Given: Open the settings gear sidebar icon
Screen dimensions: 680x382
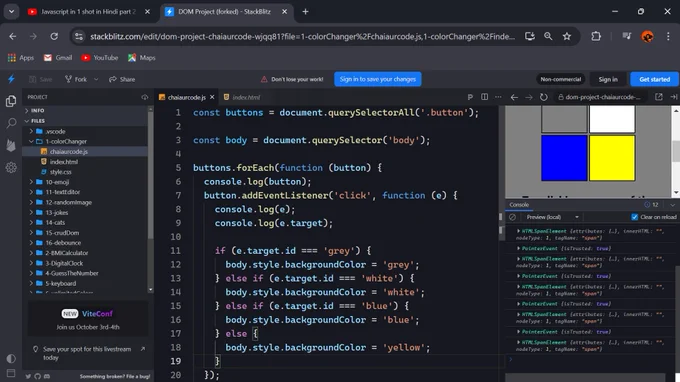Looking at the screenshot, I should pos(11,167).
